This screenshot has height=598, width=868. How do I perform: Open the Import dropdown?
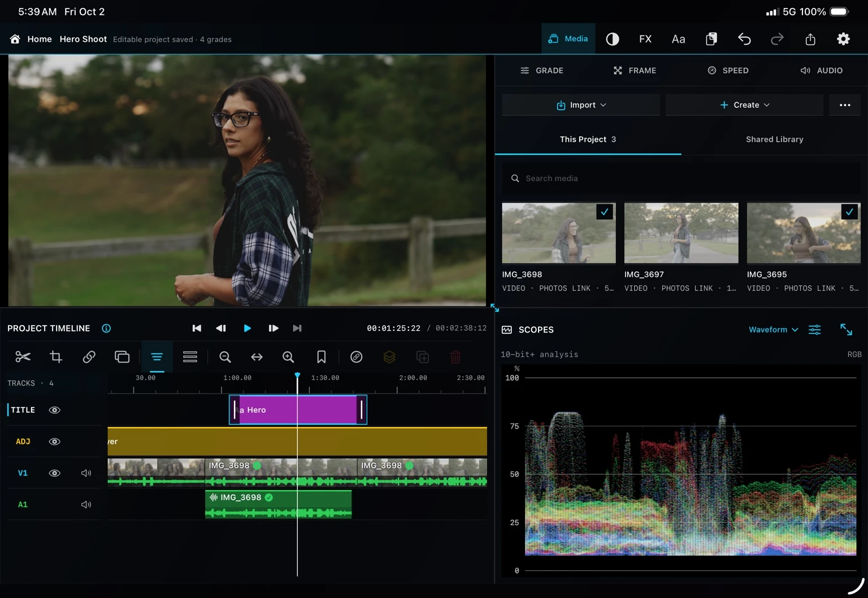[x=581, y=105]
